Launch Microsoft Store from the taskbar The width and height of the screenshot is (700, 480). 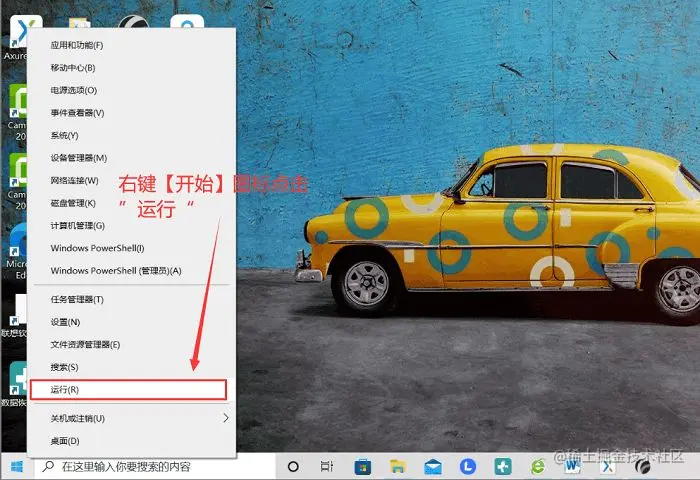pos(362,467)
